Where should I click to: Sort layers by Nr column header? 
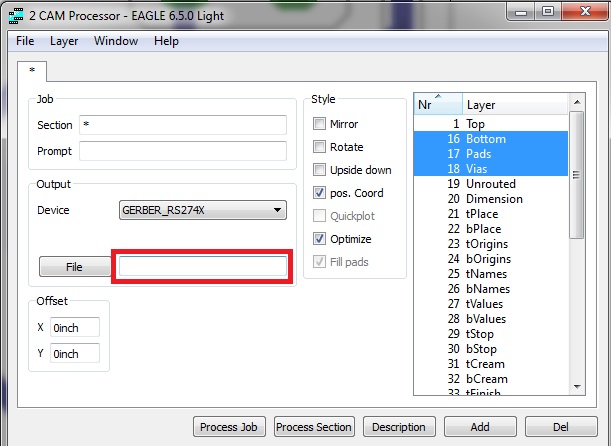438,104
